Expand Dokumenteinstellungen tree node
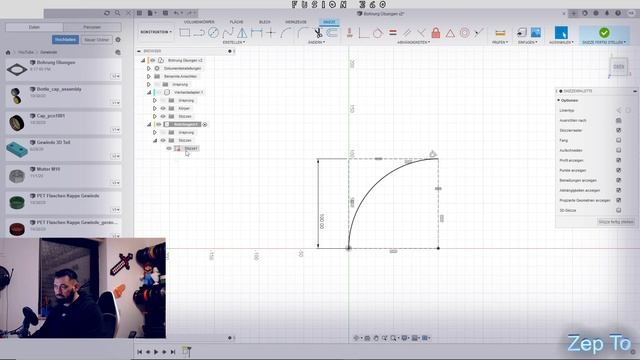 [149, 69]
